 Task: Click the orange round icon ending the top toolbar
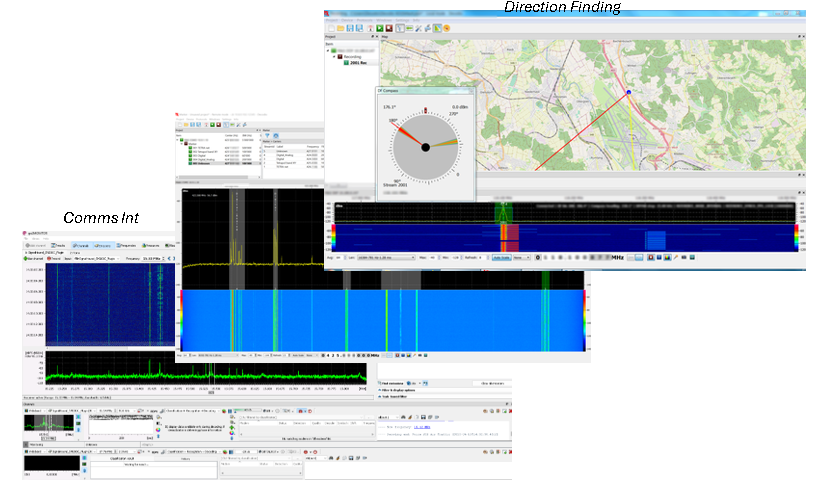coord(447,28)
